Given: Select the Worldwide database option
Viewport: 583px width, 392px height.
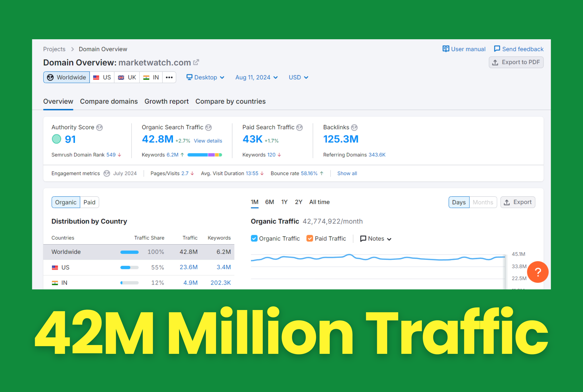Looking at the screenshot, I should coord(67,77).
